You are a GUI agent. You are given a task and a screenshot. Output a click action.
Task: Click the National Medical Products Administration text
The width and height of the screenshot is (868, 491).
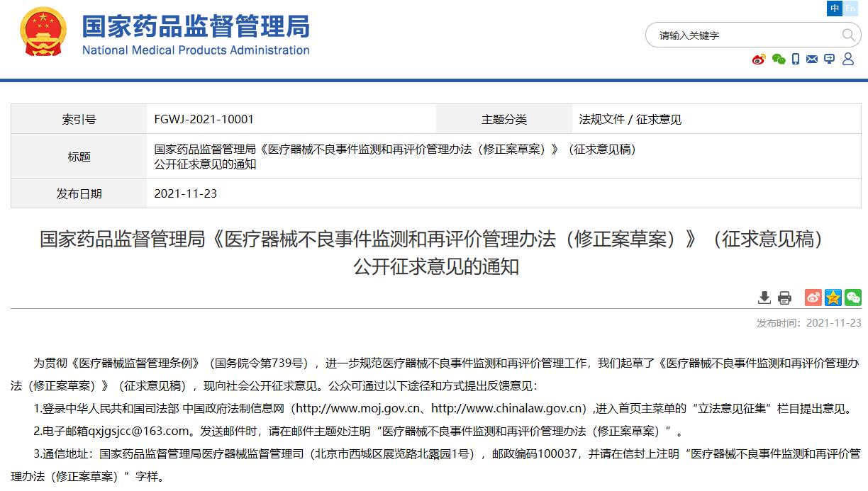pyautogui.click(x=196, y=50)
